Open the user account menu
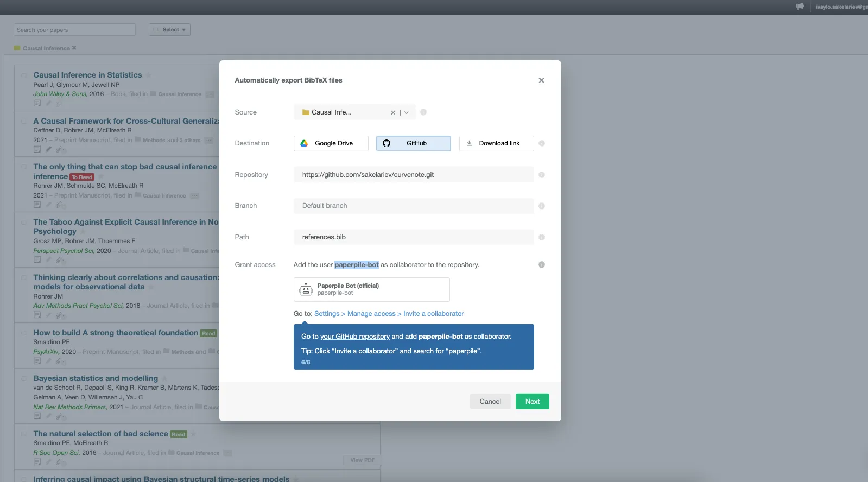The height and width of the screenshot is (482, 868). pos(841,7)
